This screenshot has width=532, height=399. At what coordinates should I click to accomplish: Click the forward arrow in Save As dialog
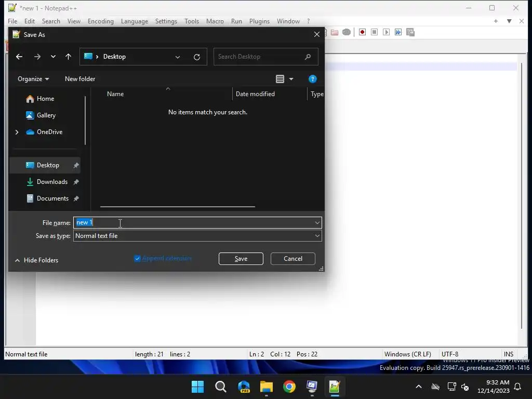pyautogui.click(x=37, y=57)
